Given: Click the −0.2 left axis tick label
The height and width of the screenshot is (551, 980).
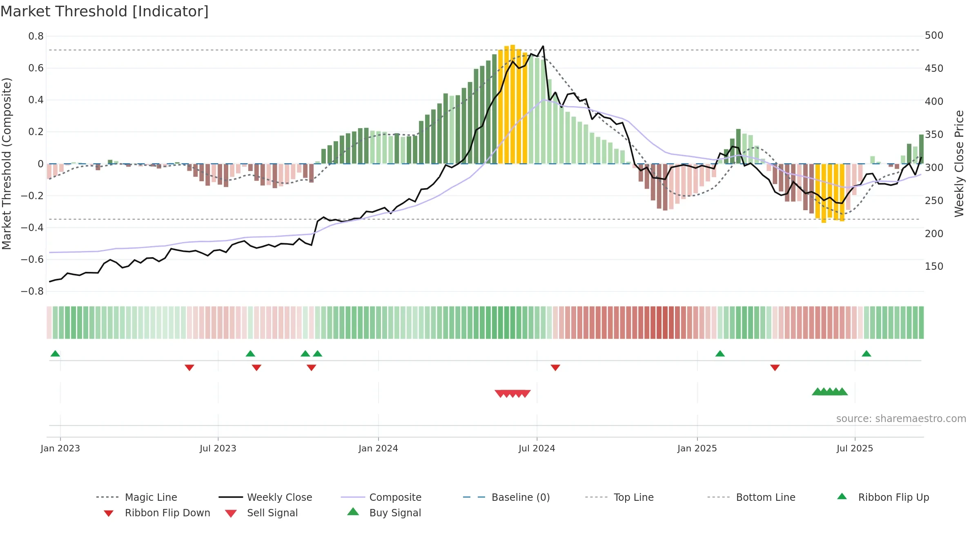Looking at the screenshot, I should click(32, 196).
